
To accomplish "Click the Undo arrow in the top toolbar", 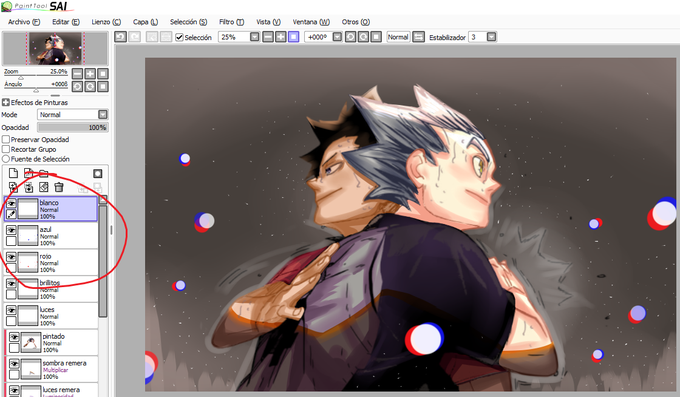I will pos(121,37).
